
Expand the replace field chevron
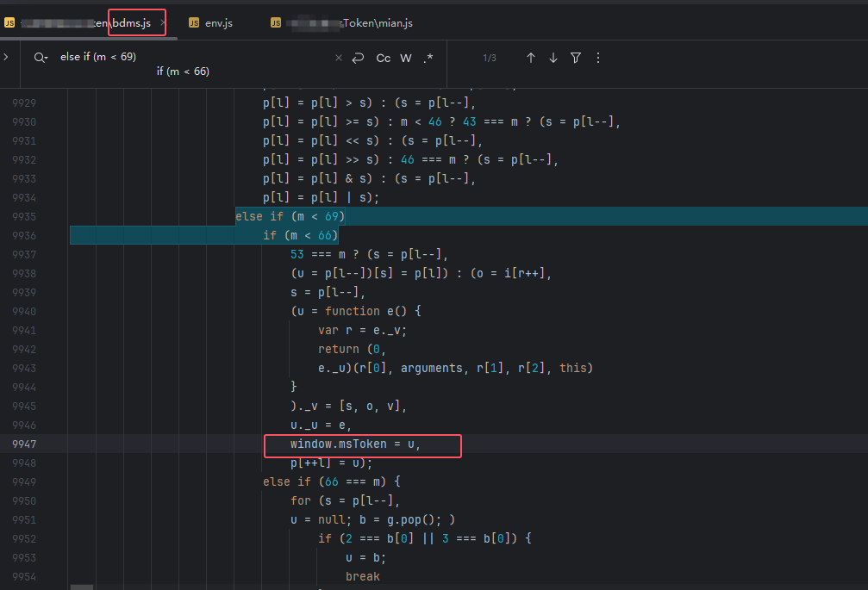6,57
